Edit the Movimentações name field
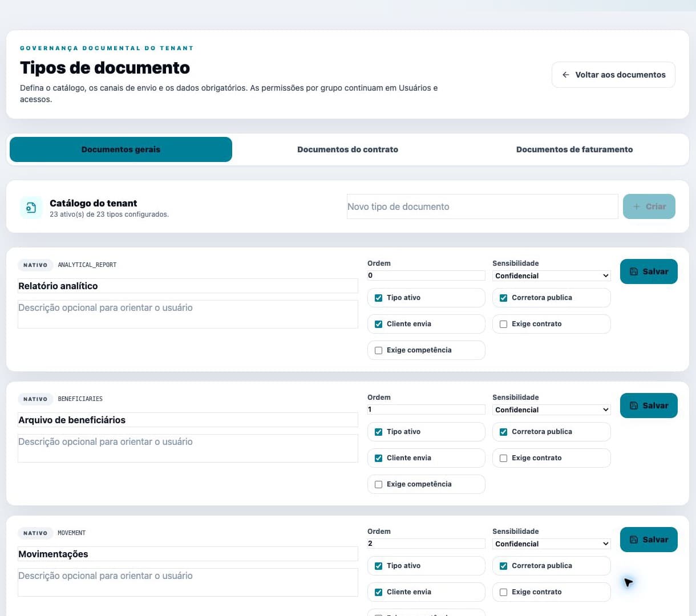696x616 pixels. click(188, 554)
